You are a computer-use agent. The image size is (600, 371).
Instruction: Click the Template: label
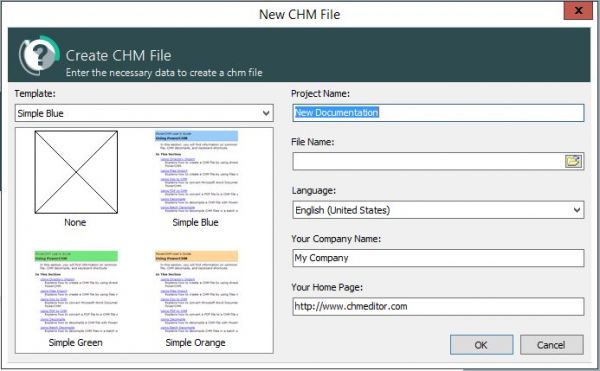(35, 94)
